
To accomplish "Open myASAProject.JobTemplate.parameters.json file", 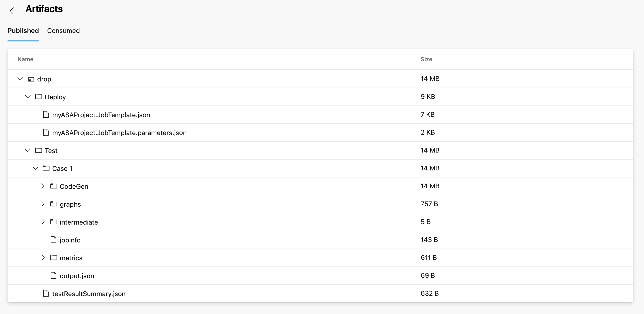I will click(119, 132).
